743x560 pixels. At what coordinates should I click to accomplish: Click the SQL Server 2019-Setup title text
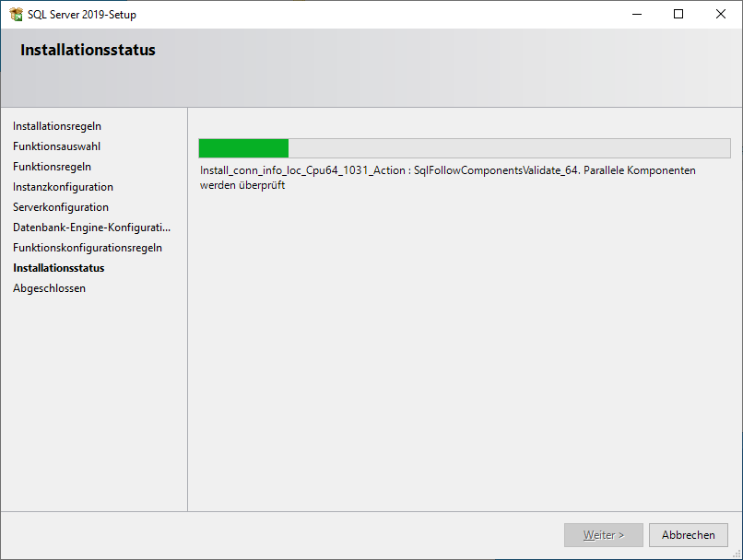(x=82, y=14)
